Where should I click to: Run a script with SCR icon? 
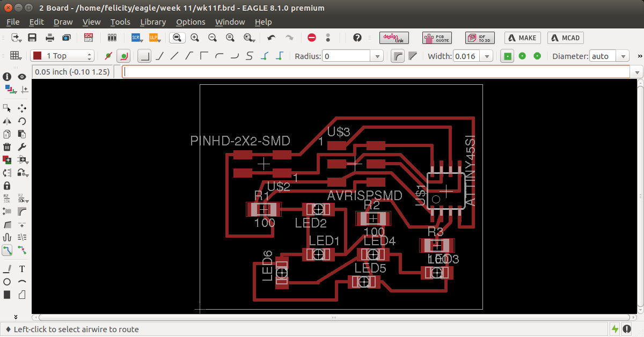click(x=136, y=38)
